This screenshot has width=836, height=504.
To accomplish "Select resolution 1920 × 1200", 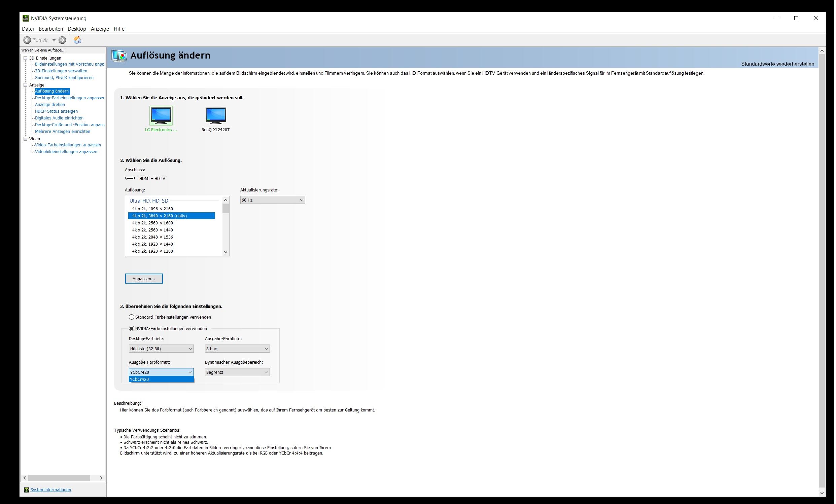I will coord(172,251).
